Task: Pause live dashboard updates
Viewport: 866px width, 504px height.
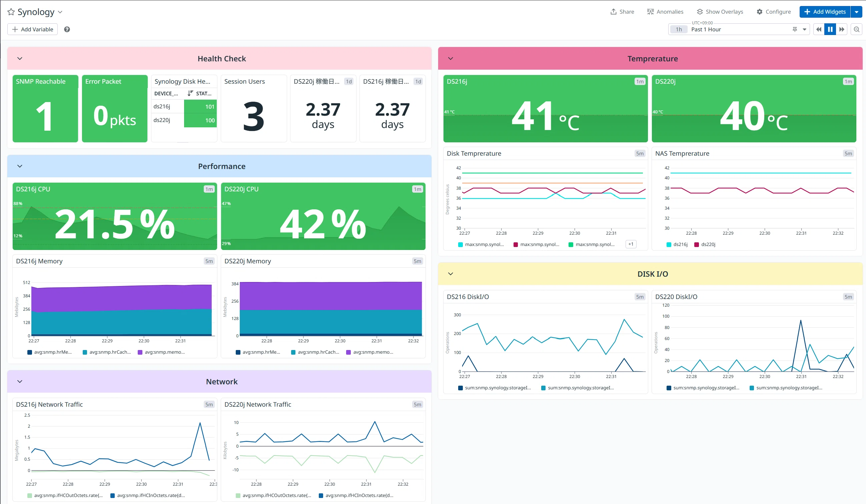Action: point(830,29)
